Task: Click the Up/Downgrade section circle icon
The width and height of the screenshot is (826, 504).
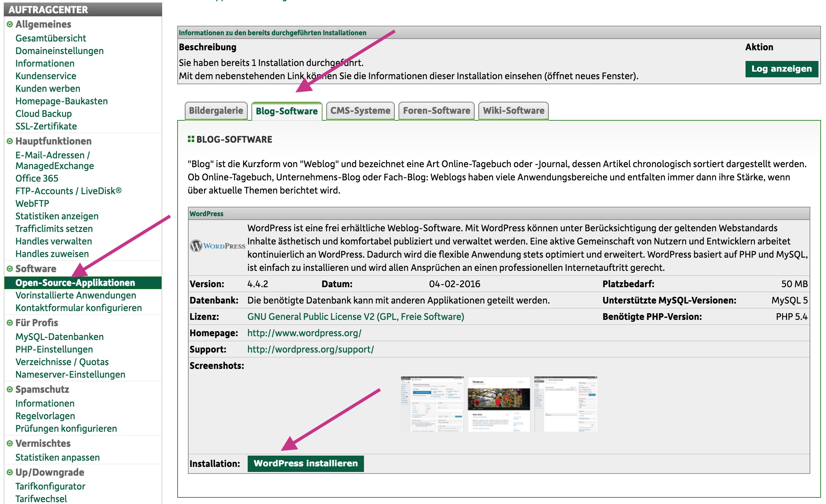Action: click(10, 473)
